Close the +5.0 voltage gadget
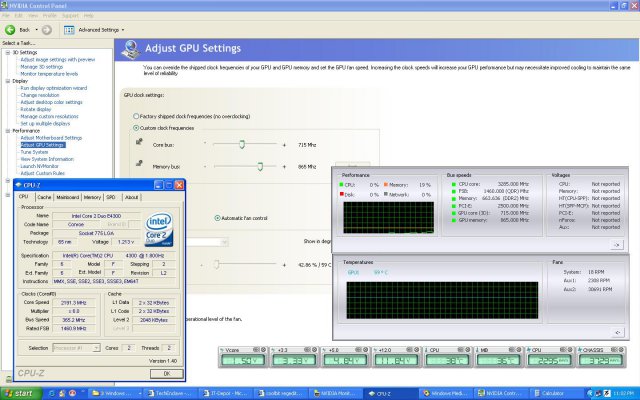 click(x=365, y=350)
